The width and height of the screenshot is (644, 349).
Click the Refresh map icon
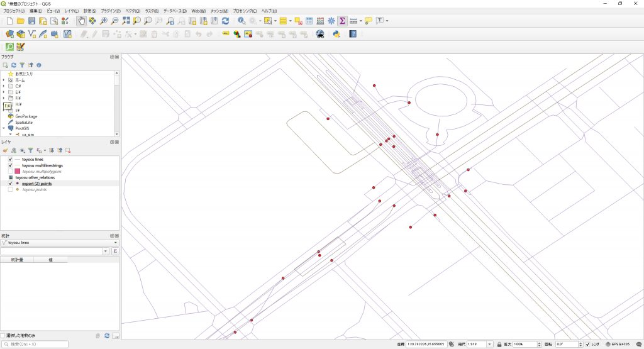pyautogui.click(x=225, y=21)
